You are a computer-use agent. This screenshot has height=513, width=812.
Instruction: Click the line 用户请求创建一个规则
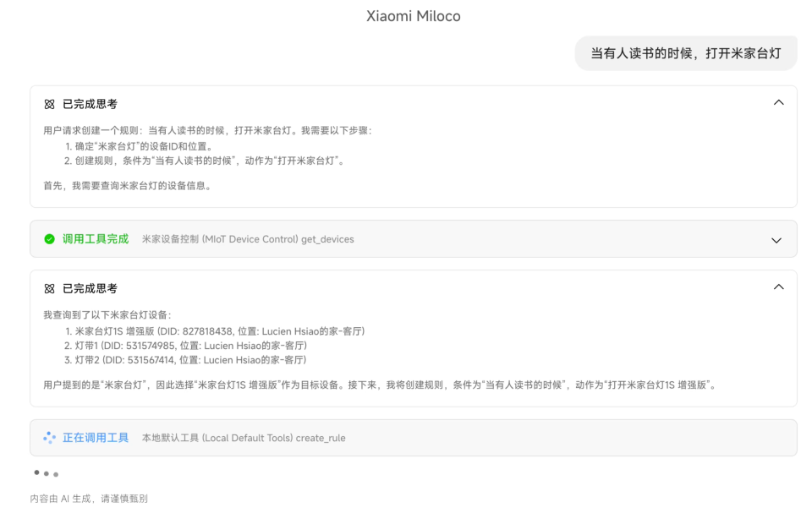tap(208, 130)
